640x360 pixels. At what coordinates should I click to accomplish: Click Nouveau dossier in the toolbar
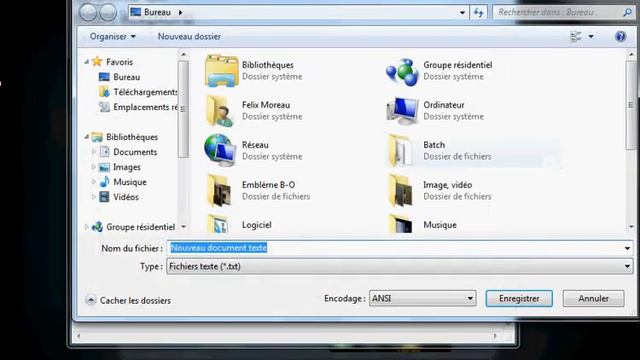click(189, 36)
